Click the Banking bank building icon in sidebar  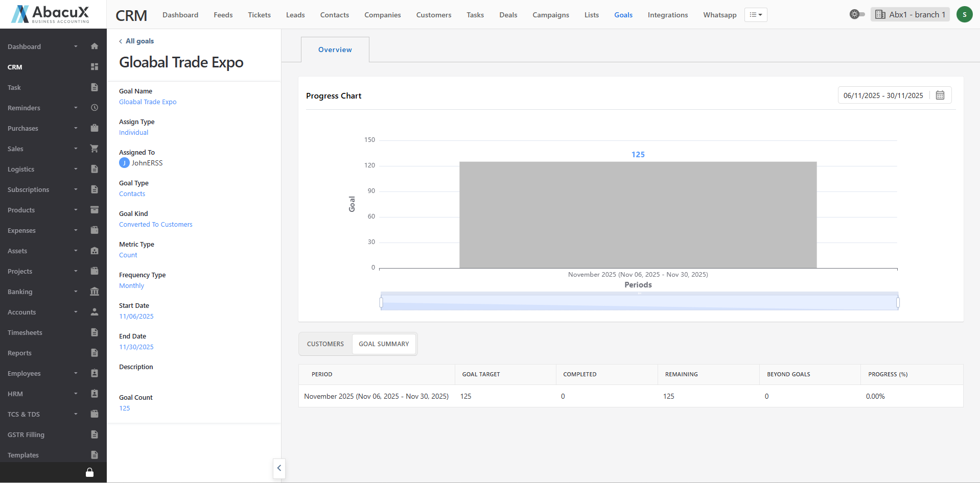(94, 292)
